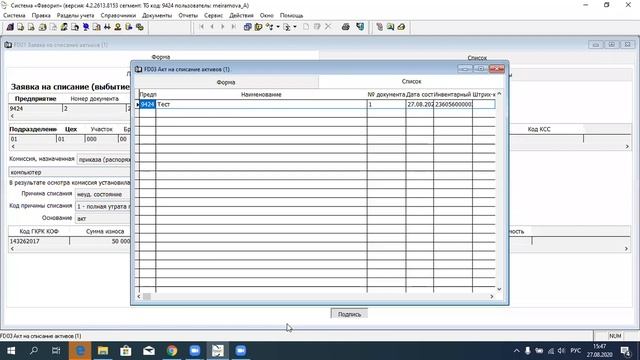
Task: Click the blue figure toolbar icon
Action: coord(86,27)
